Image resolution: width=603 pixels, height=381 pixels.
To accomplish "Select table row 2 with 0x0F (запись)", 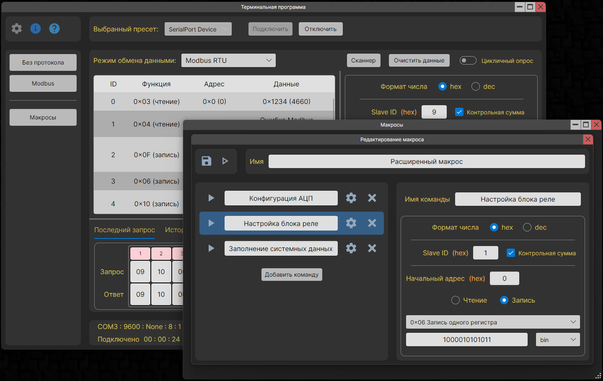I will point(139,155).
